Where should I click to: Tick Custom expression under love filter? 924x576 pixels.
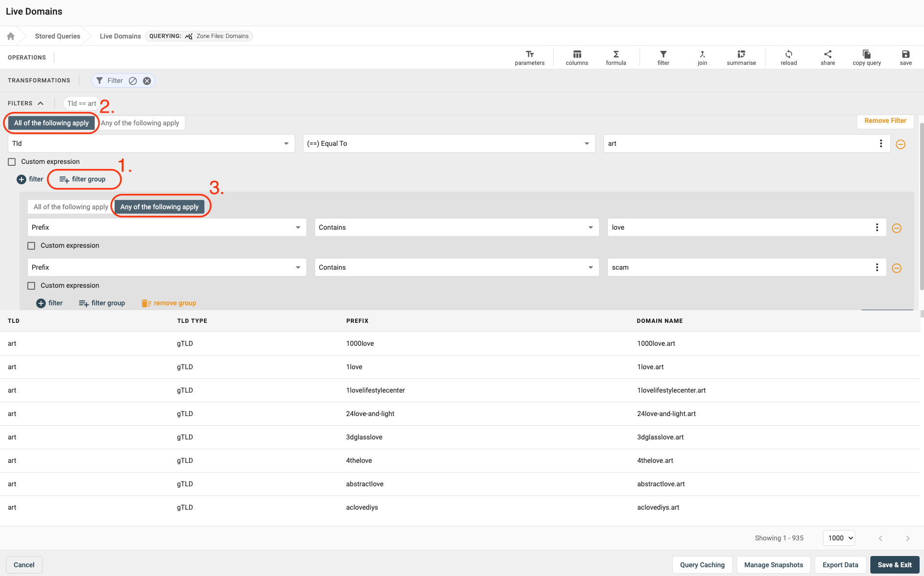coord(32,246)
